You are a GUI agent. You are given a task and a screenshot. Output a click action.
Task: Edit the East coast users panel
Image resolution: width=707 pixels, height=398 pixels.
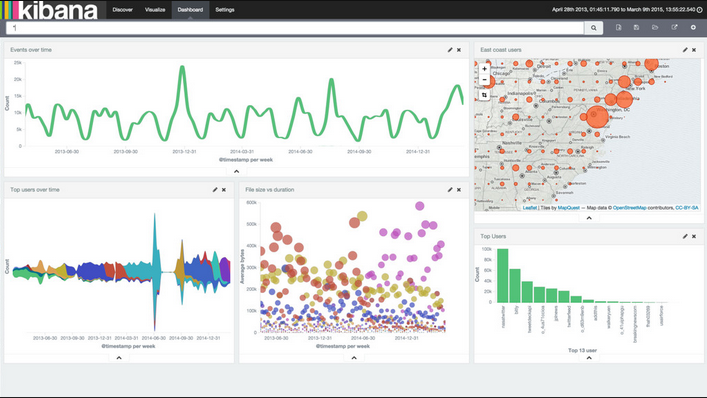coord(685,50)
